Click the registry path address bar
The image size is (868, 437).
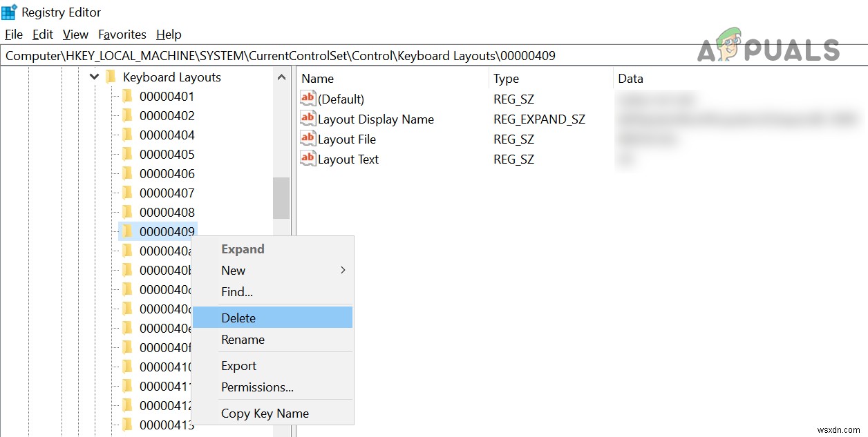pos(434,55)
